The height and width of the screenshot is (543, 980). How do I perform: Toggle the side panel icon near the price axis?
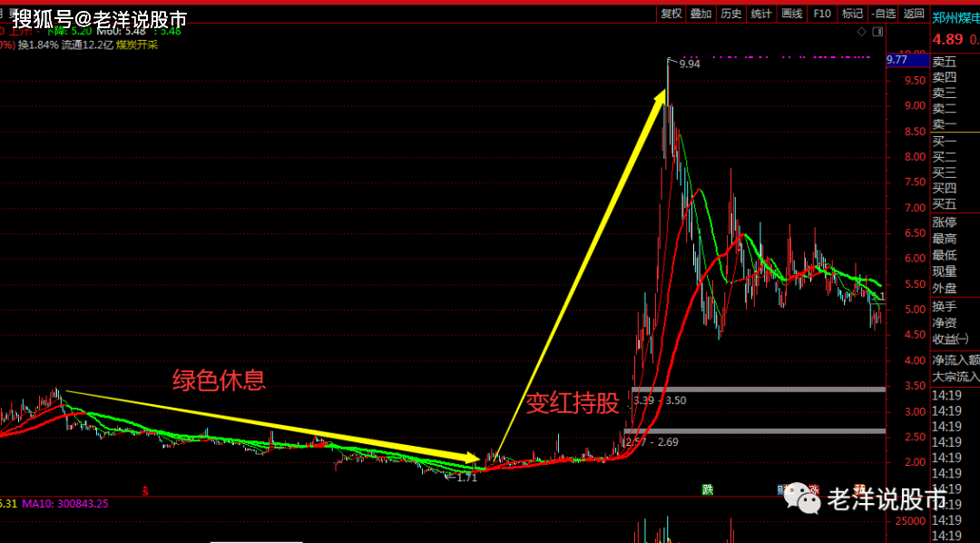877,32
